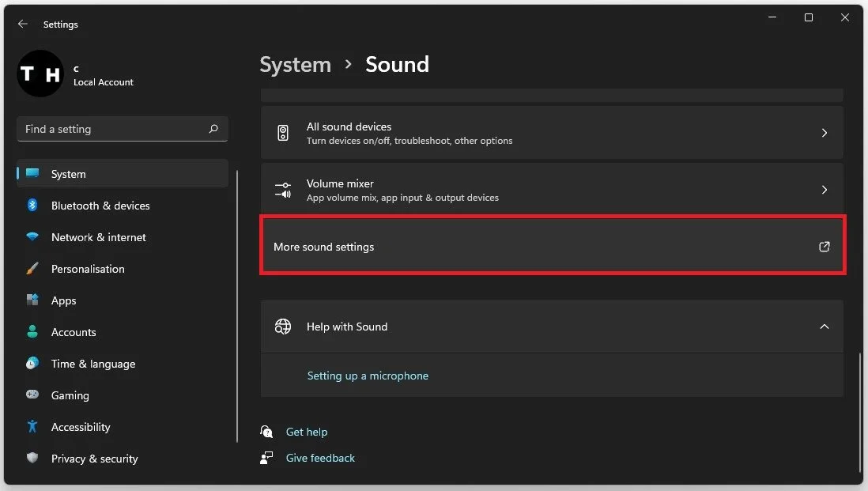Select System in the sidebar

pyautogui.click(x=69, y=174)
